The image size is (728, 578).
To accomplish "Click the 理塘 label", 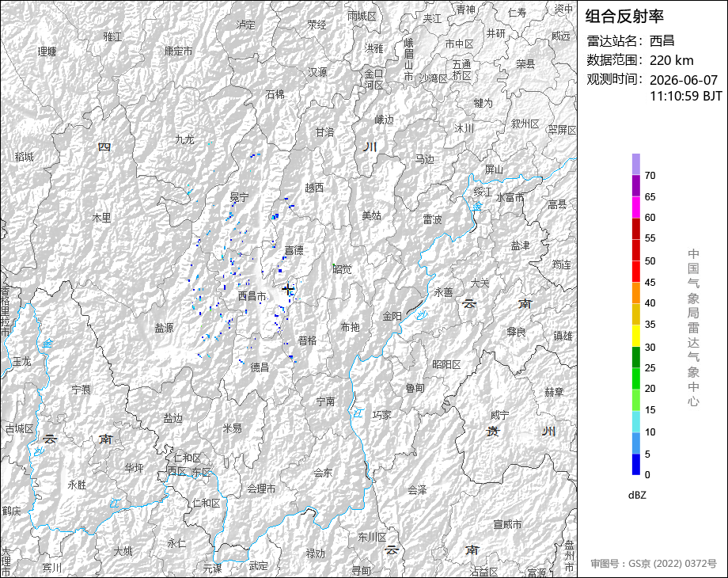I will pyautogui.click(x=47, y=51).
